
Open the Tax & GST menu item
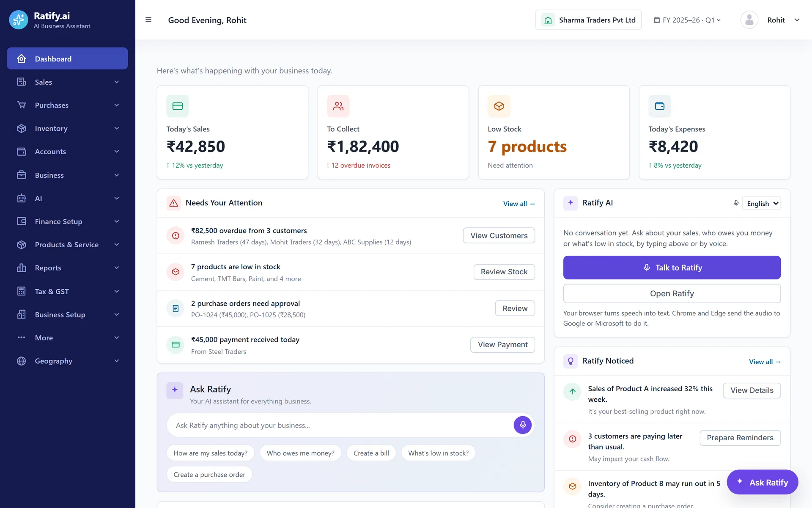67,291
